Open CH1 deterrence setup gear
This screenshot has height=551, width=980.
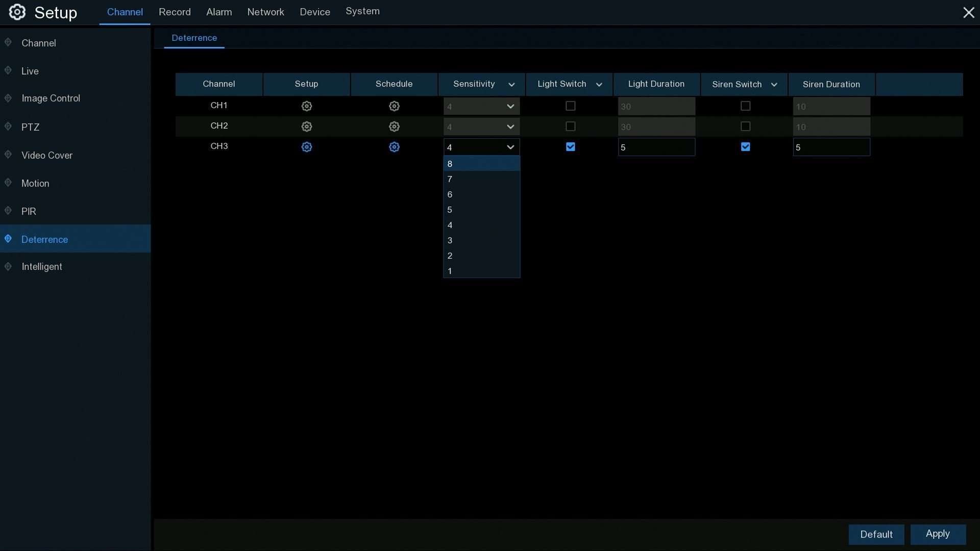pyautogui.click(x=306, y=106)
